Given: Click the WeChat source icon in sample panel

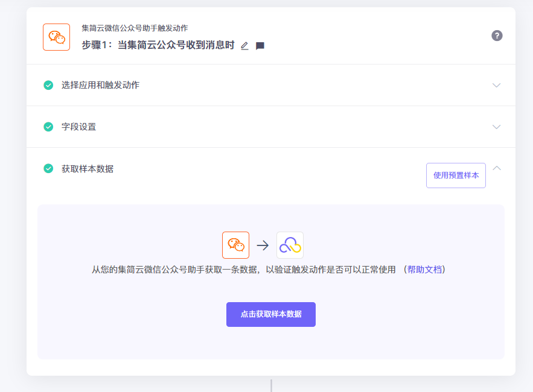Looking at the screenshot, I should 235,245.
